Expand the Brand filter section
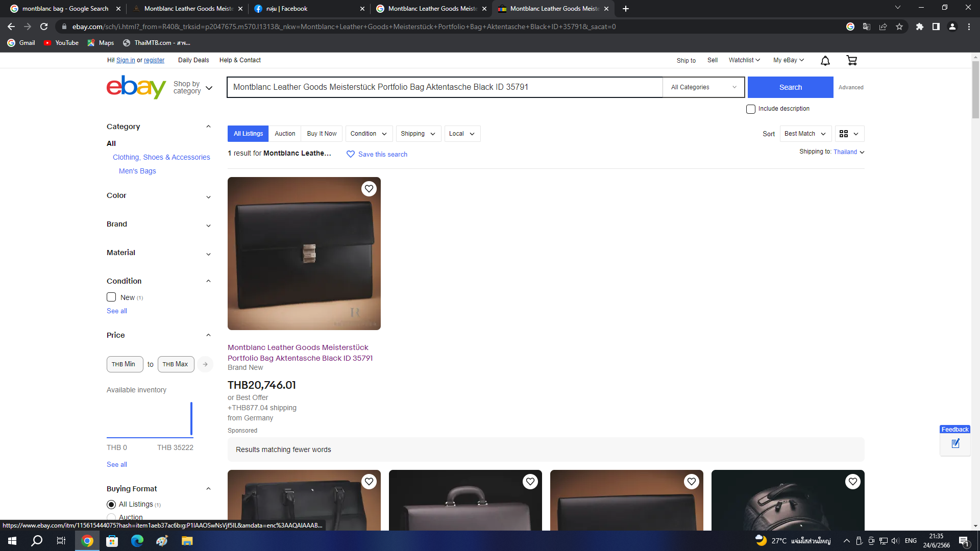980x551 pixels. 159,224
